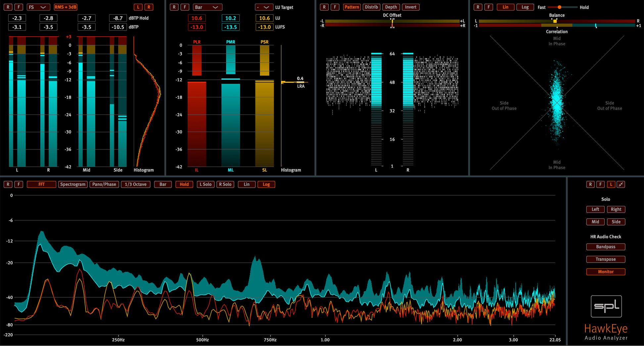Screen dimensions: 644x346
Task: Enable L Solo in the spectrum analyzer
Action: click(x=205, y=184)
